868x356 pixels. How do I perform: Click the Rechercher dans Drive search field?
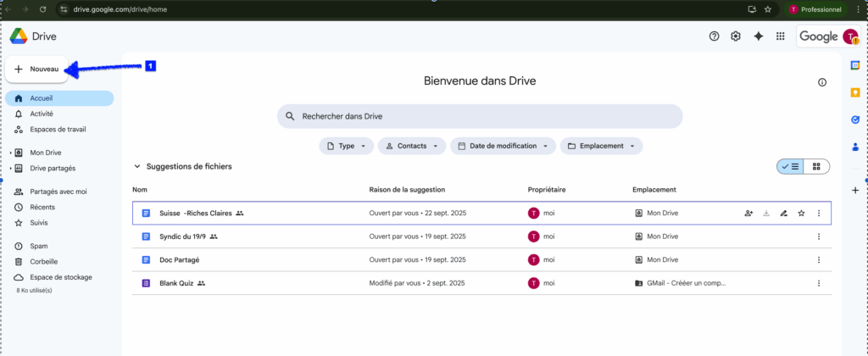pos(479,116)
